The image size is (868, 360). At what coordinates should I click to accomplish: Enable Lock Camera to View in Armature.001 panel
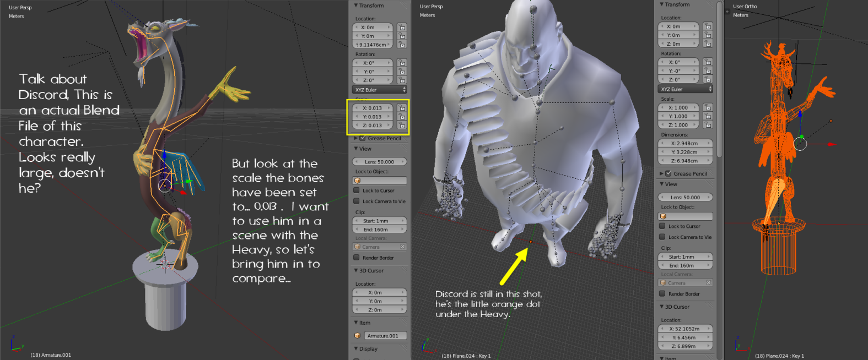pyautogui.click(x=357, y=201)
